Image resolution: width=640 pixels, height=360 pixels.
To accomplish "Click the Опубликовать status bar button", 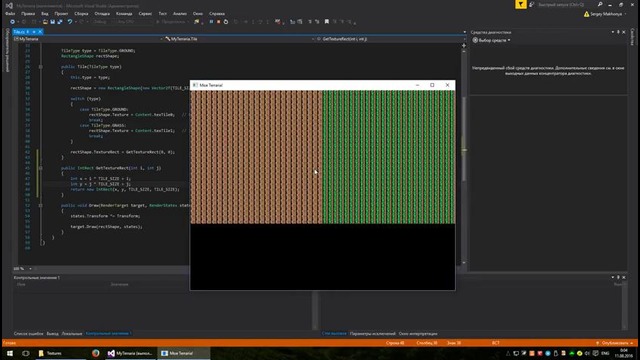I will click(x=615, y=343).
